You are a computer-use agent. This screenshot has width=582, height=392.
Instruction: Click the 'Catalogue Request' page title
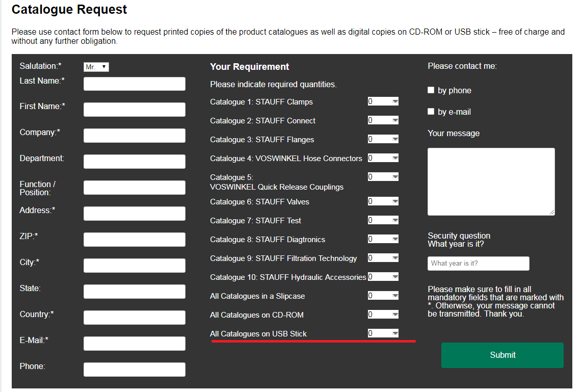tap(69, 10)
